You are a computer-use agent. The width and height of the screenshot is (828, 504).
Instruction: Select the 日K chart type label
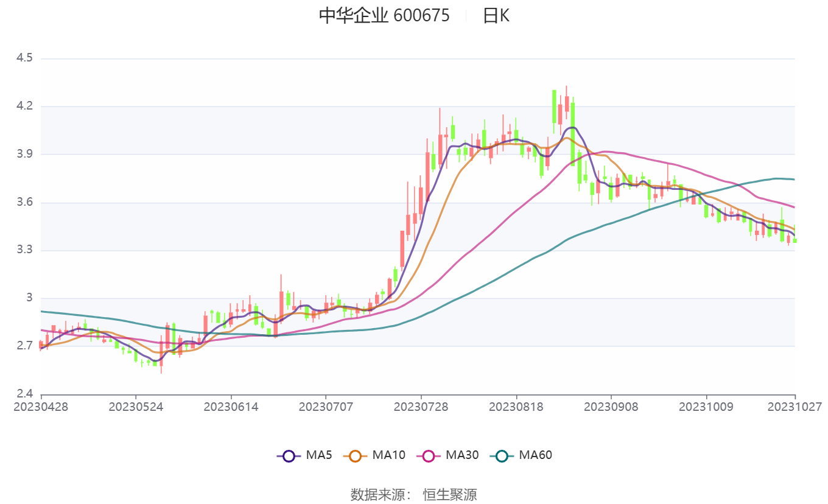pos(496,15)
